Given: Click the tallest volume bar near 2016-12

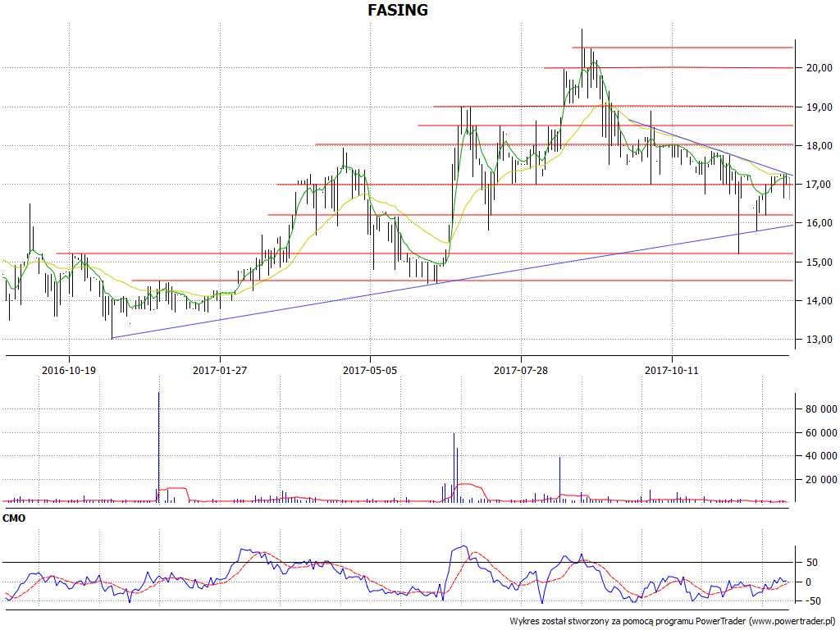Looking at the screenshot, I should pos(158,447).
